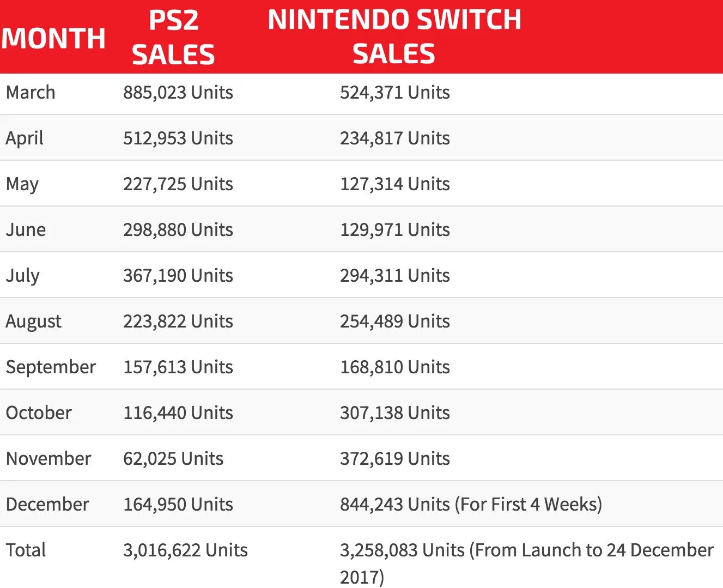Select the December row label
The width and height of the screenshot is (723, 588).
[x=47, y=504]
